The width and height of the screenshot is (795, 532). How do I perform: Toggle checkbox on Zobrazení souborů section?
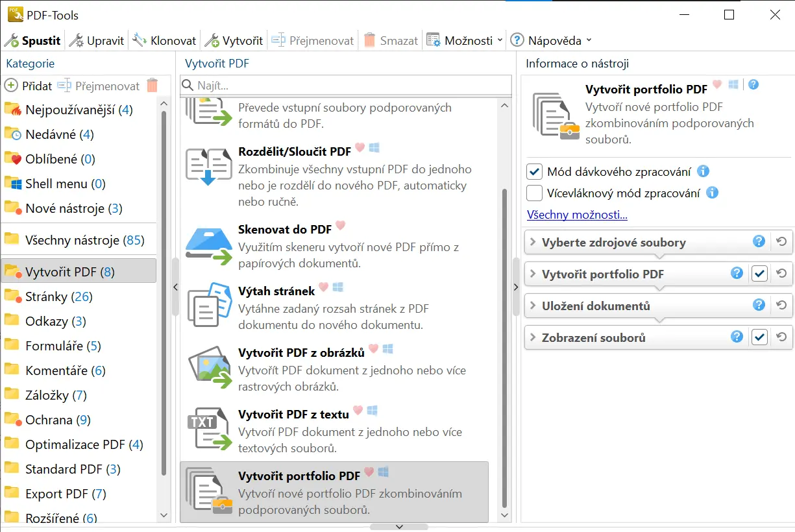[x=759, y=337]
